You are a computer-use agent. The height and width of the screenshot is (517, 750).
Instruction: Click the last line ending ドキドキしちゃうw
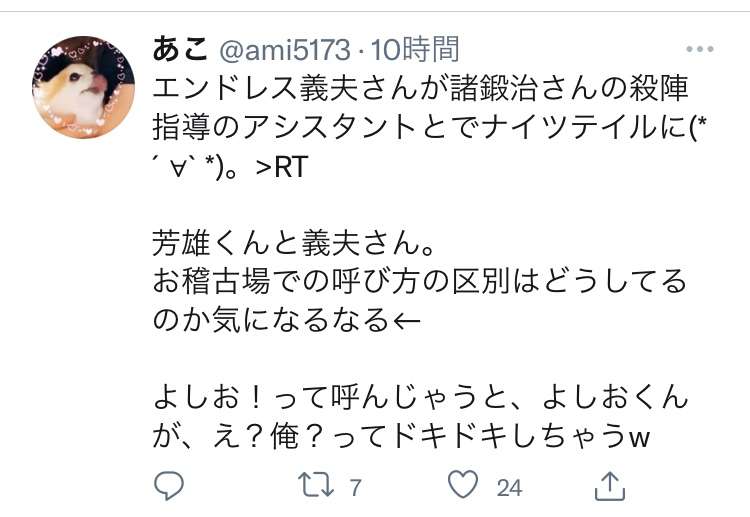pyautogui.click(x=401, y=436)
